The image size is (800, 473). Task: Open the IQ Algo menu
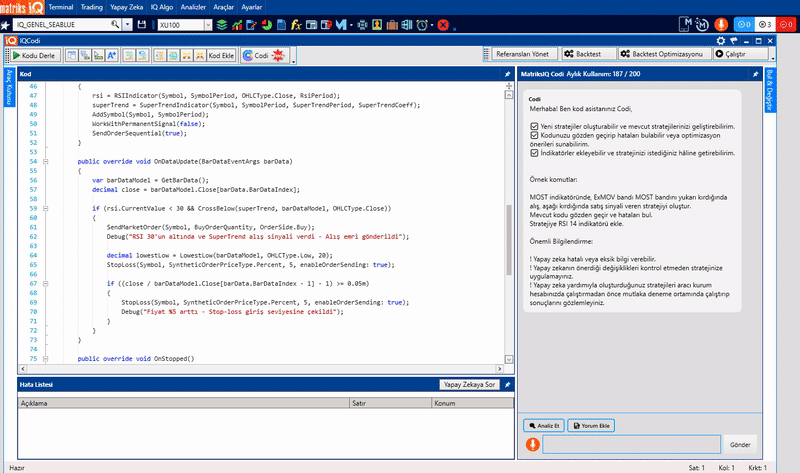pos(162,7)
